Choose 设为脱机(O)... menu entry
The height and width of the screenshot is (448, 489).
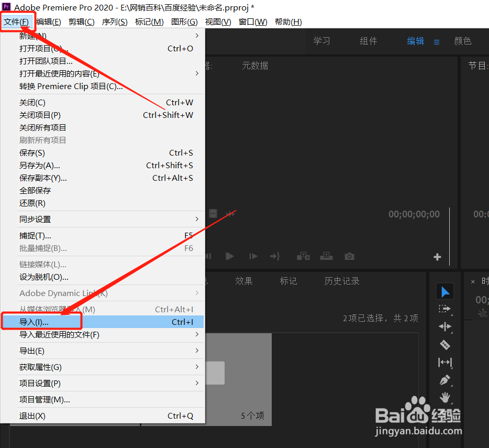point(103,277)
